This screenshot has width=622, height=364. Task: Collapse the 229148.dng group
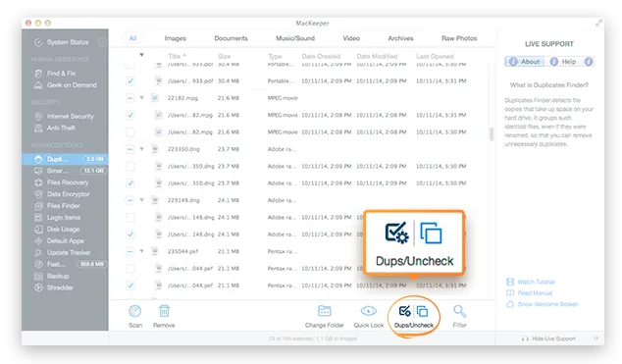click(x=141, y=200)
